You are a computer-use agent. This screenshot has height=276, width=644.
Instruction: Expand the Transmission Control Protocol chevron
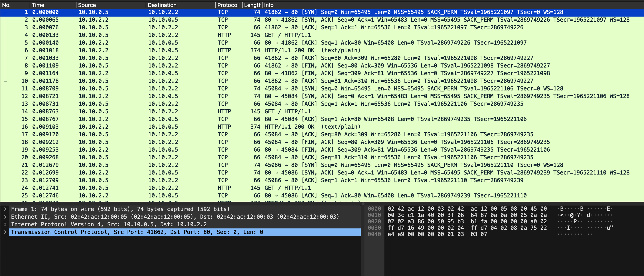point(5,232)
